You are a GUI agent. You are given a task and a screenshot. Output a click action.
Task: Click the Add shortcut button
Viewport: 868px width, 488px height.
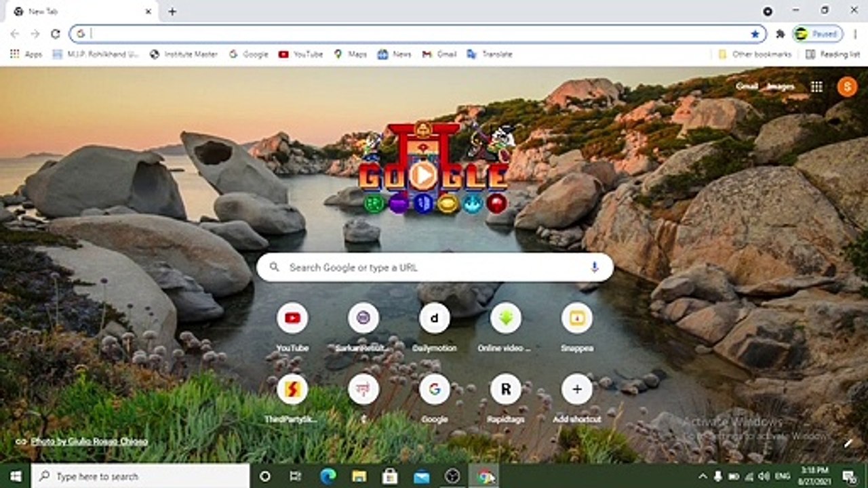coord(577,399)
